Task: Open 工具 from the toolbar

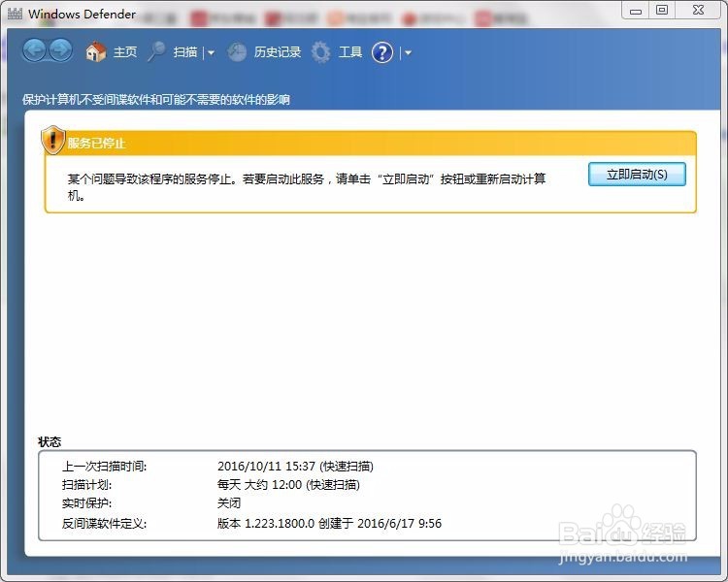Action: (350, 52)
